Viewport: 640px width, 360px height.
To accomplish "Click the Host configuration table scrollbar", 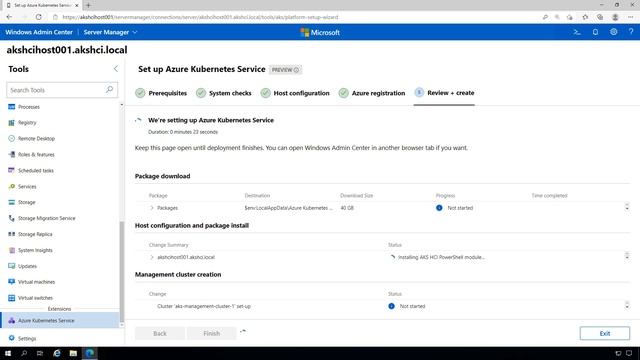I will 627,256.
